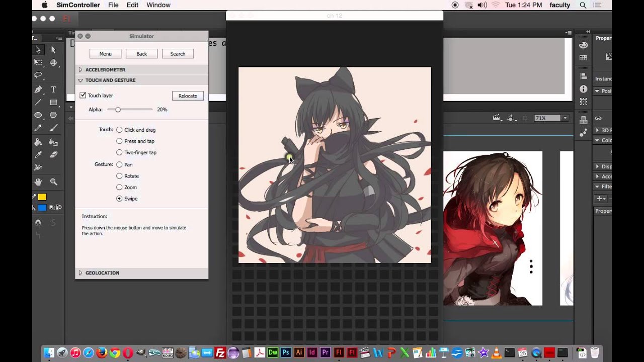
Task: Open the 71% zoom level dropdown
Action: 565,118
